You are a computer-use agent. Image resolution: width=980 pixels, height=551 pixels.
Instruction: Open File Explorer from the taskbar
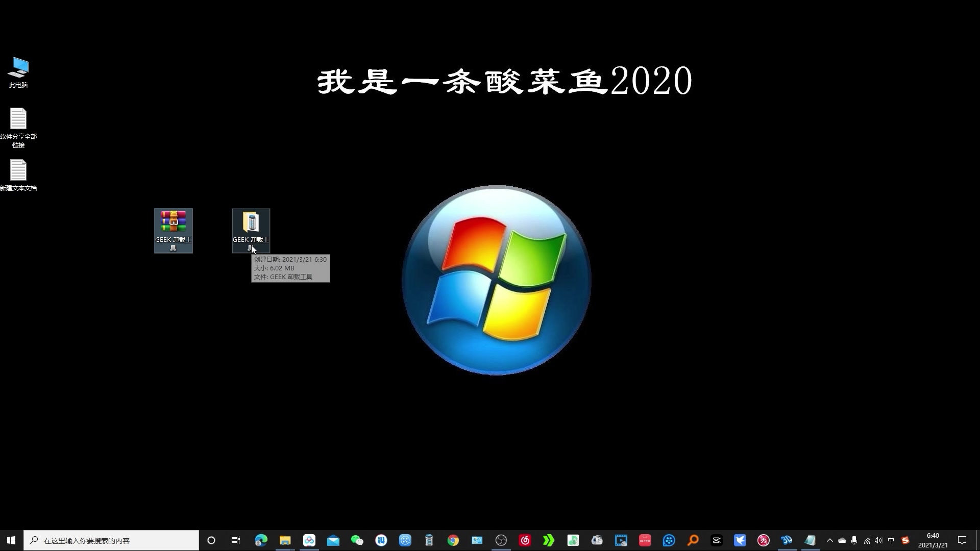click(x=285, y=540)
